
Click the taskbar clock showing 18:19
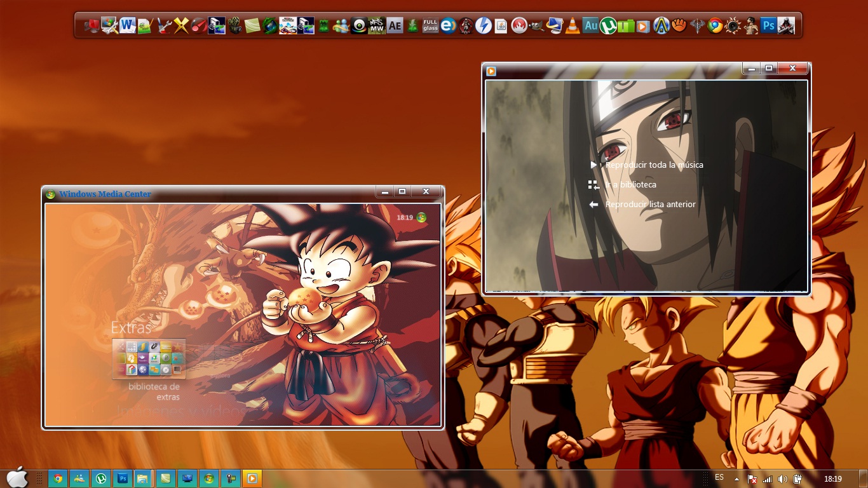coord(832,478)
